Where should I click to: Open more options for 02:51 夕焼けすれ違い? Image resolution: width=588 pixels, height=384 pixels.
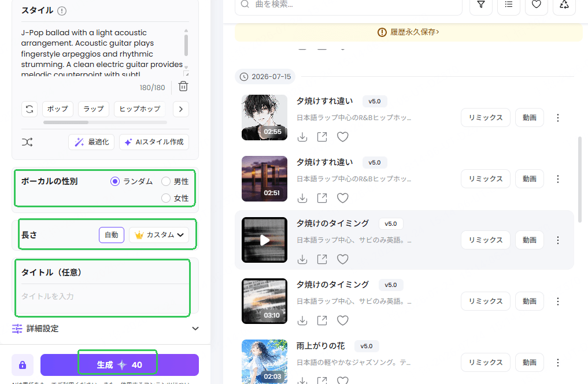557,179
